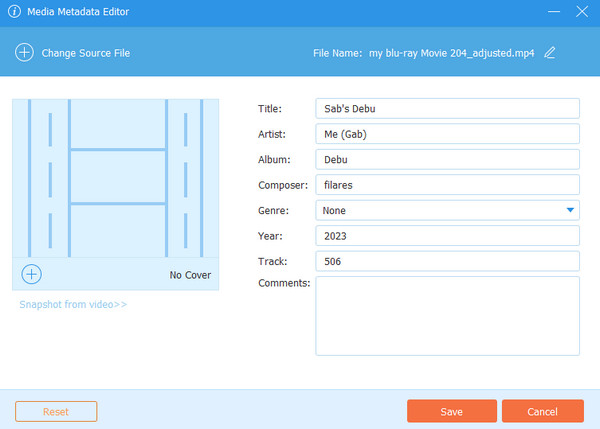
Task: Click the No Cover text label
Action: click(190, 275)
